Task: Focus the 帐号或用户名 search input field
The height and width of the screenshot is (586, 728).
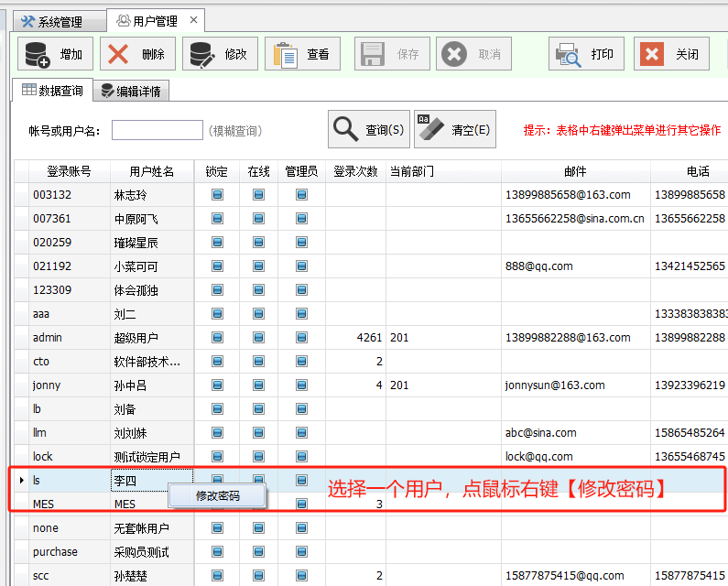Action: pyautogui.click(x=158, y=130)
